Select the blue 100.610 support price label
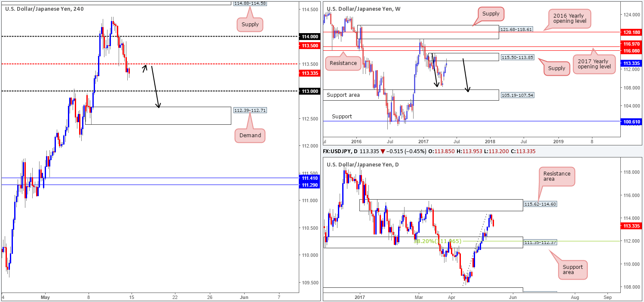This screenshot has height=302, width=644. tap(632, 122)
